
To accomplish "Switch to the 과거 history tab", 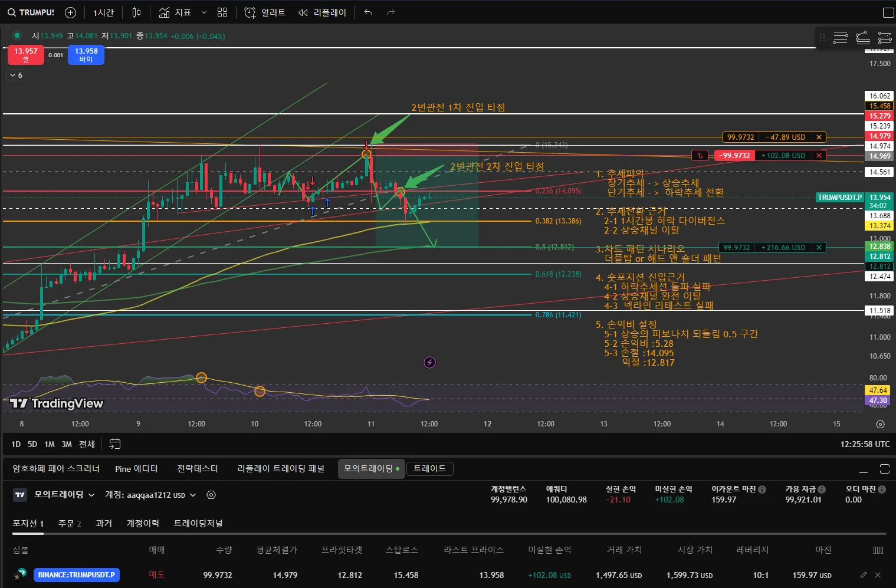I will (104, 524).
